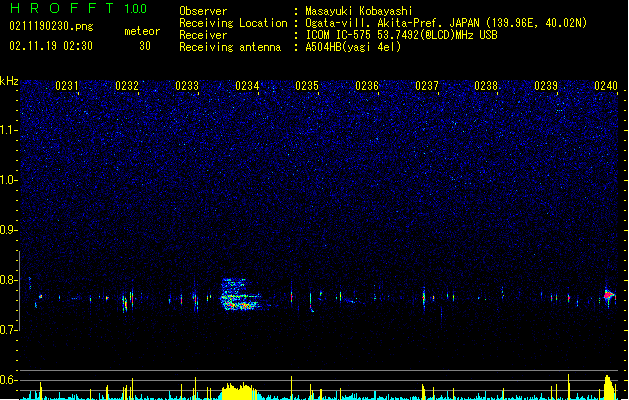Screen dimensions: 629x400
Task: Click the Observer label
Action: (x=203, y=11)
